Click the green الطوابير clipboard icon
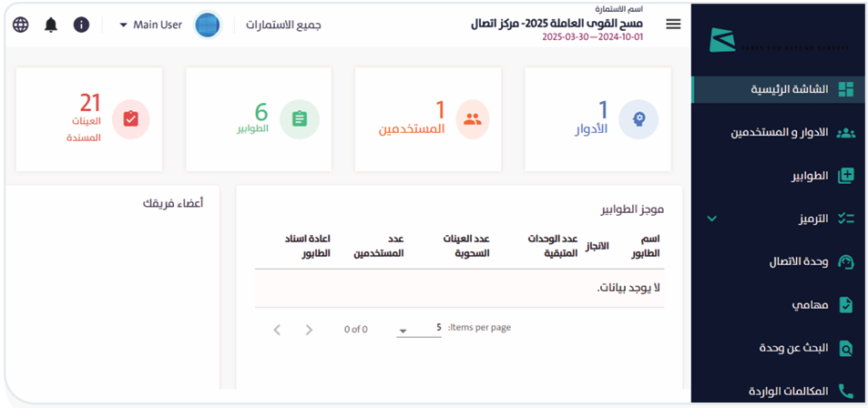868x408 pixels. (299, 119)
